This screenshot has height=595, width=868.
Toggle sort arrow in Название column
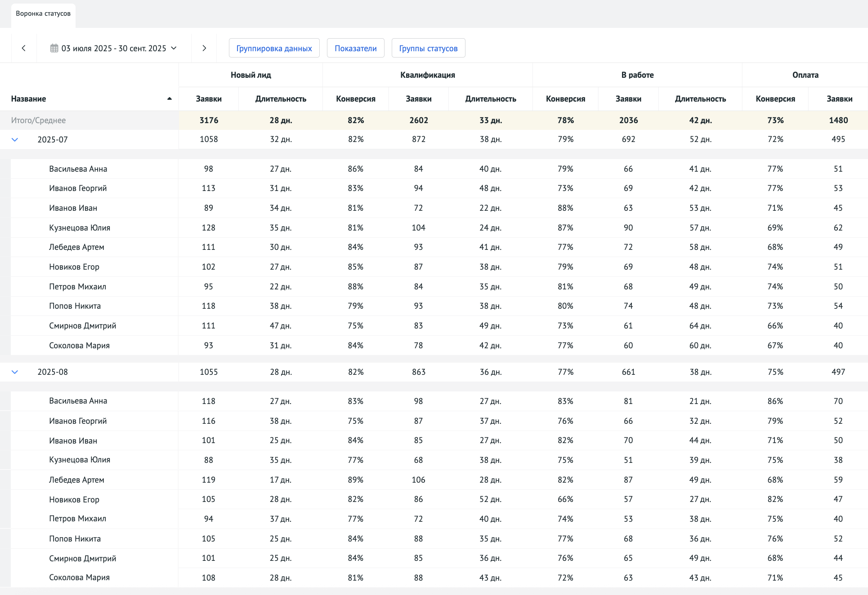click(170, 99)
